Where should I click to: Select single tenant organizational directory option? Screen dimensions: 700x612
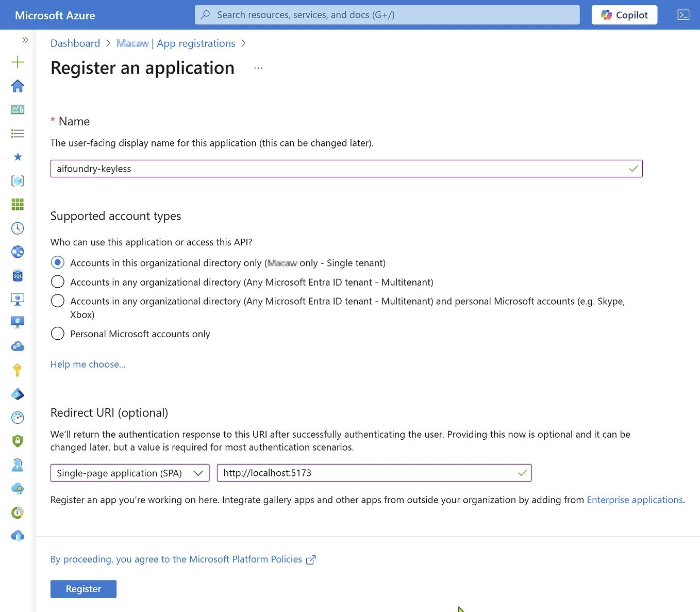tap(57, 262)
